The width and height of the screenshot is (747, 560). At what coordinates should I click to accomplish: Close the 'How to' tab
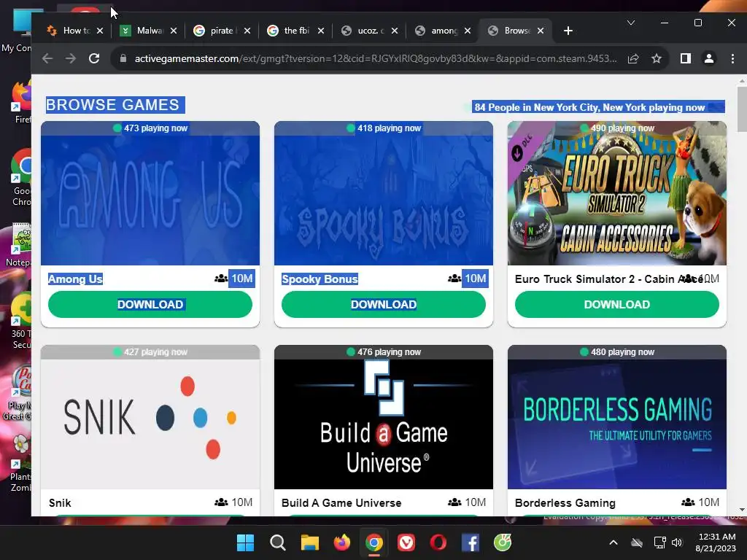(100, 31)
